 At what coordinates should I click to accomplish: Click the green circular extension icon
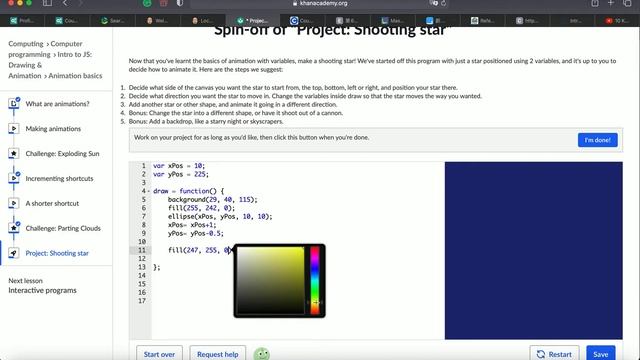click(x=147, y=3)
